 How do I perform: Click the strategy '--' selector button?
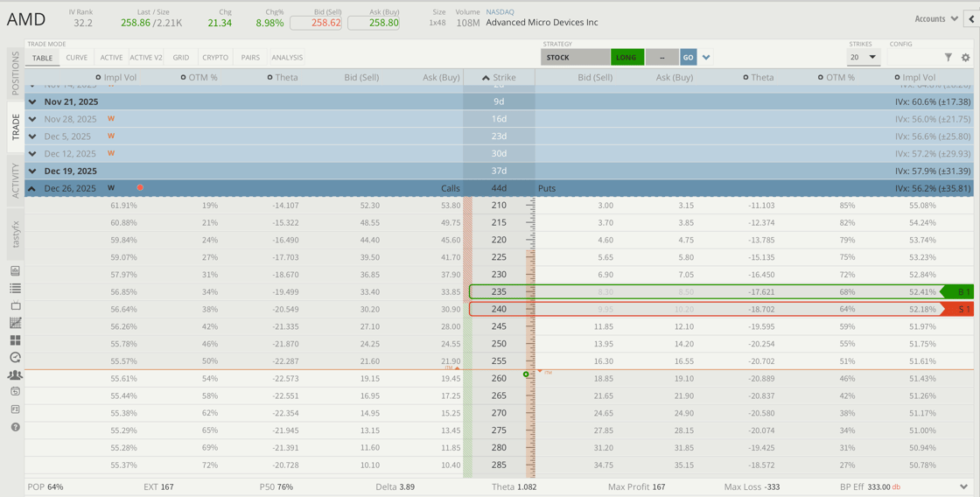pyautogui.click(x=661, y=58)
